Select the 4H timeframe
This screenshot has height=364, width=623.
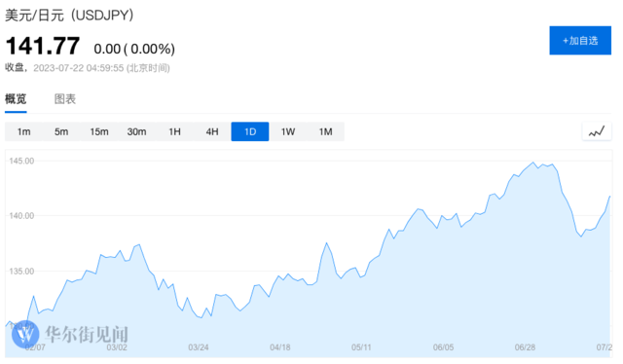pos(212,131)
